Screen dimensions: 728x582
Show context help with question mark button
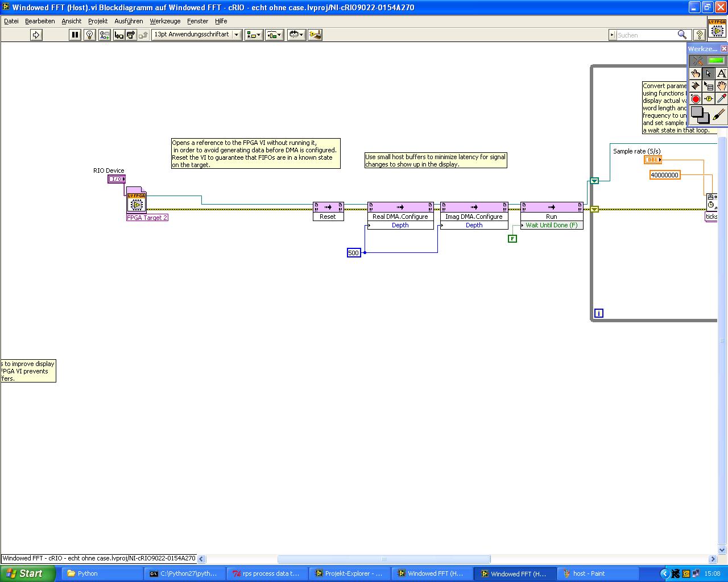[x=700, y=35]
